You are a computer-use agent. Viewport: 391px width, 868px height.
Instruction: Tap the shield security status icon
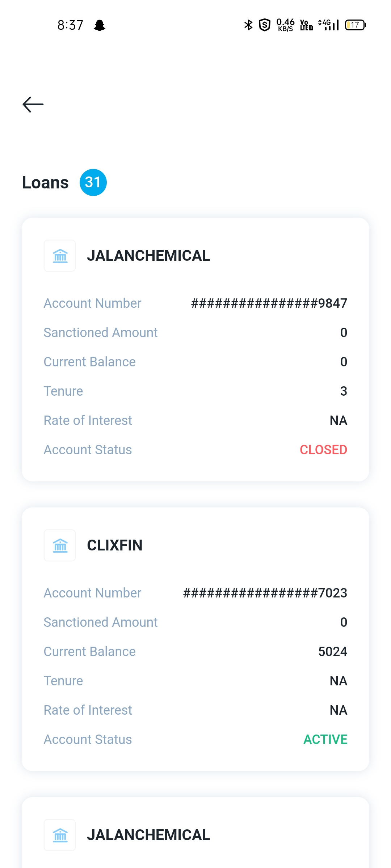click(265, 25)
